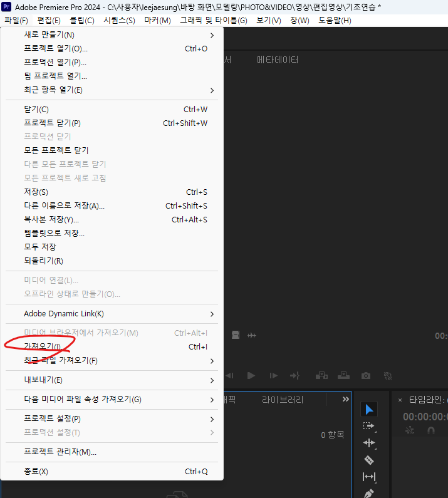Select the Ripple Edit tool

click(369, 442)
